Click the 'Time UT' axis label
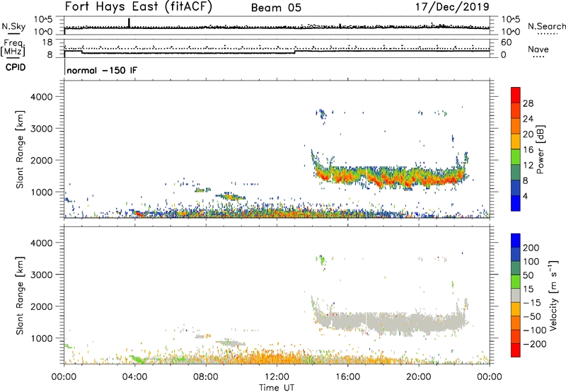Screen dimensions: 566x392 [277, 388]
